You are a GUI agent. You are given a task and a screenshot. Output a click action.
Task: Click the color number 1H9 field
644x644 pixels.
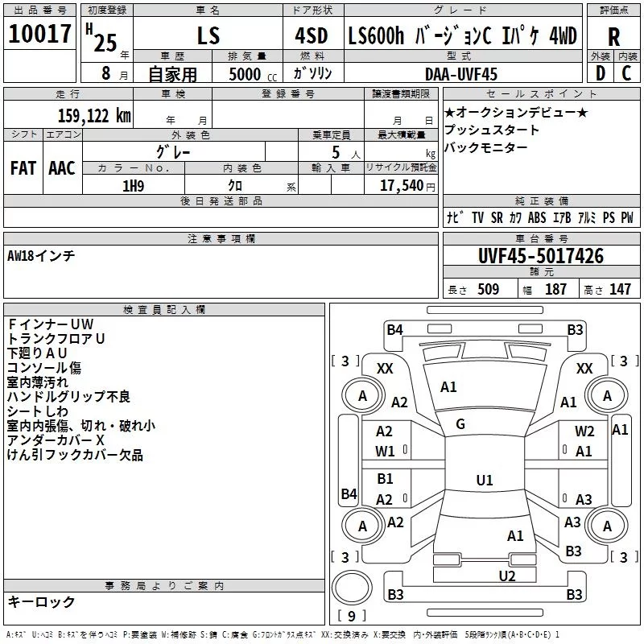click(133, 185)
